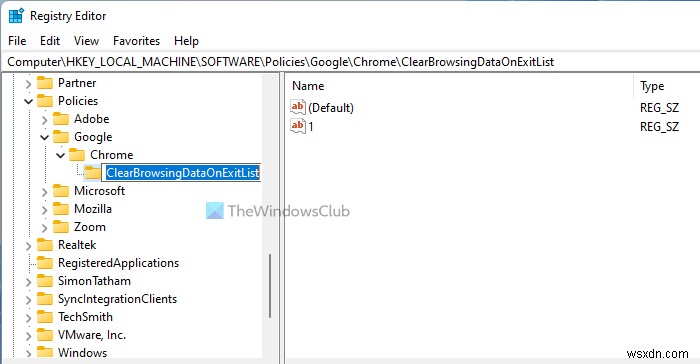
Task: Click the registry path address bar
Action: click(350, 62)
